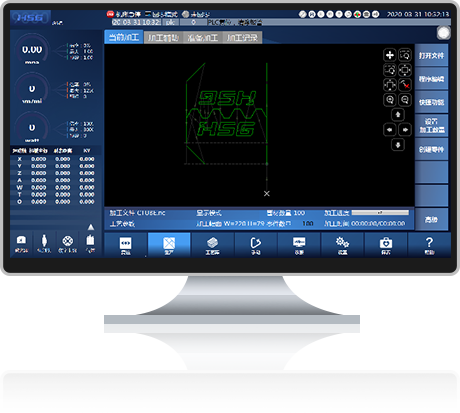Switch to the 当前加工 tab
This screenshot has width=460, height=413.
(124, 37)
